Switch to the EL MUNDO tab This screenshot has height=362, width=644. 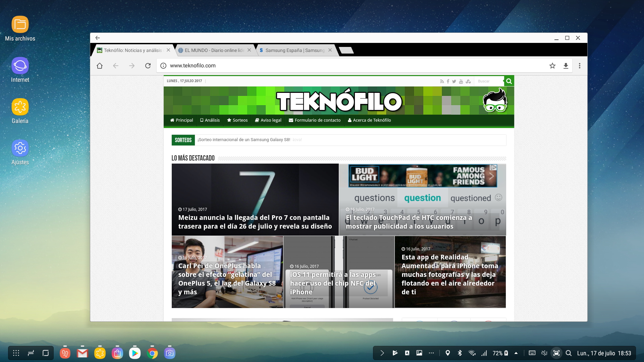click(x=214, y=50)
